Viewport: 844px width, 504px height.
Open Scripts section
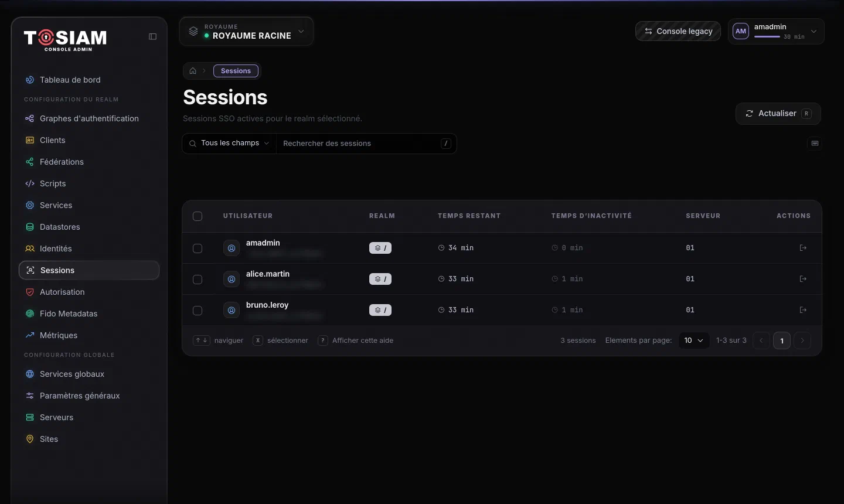coord(89,183)
